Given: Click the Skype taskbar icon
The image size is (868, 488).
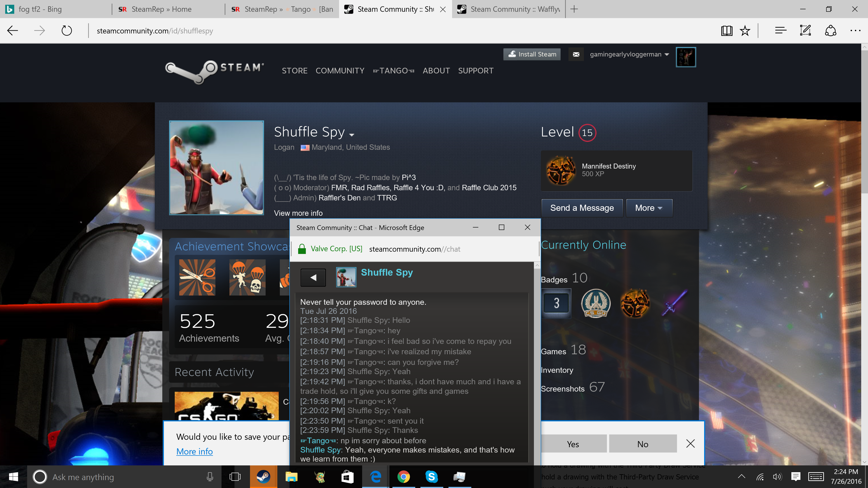Looking at the screenshot, I should click(x=431, y=476).
